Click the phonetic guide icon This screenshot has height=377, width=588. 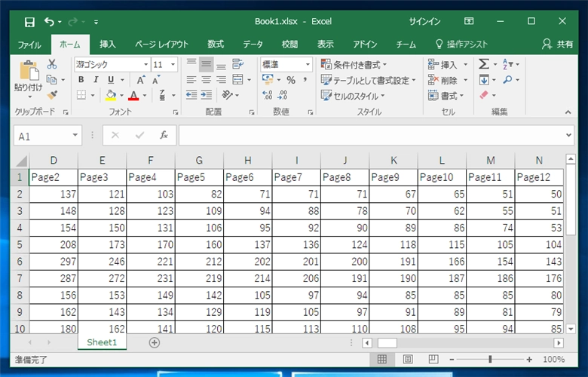162,95
